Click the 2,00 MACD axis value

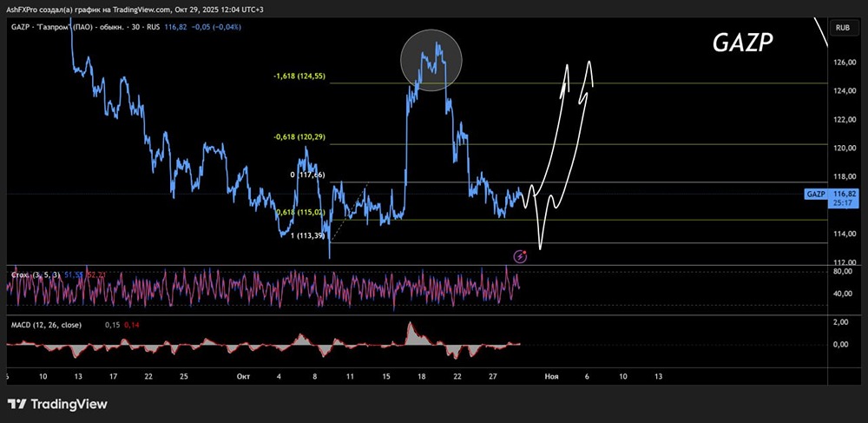tap(839, 321)
